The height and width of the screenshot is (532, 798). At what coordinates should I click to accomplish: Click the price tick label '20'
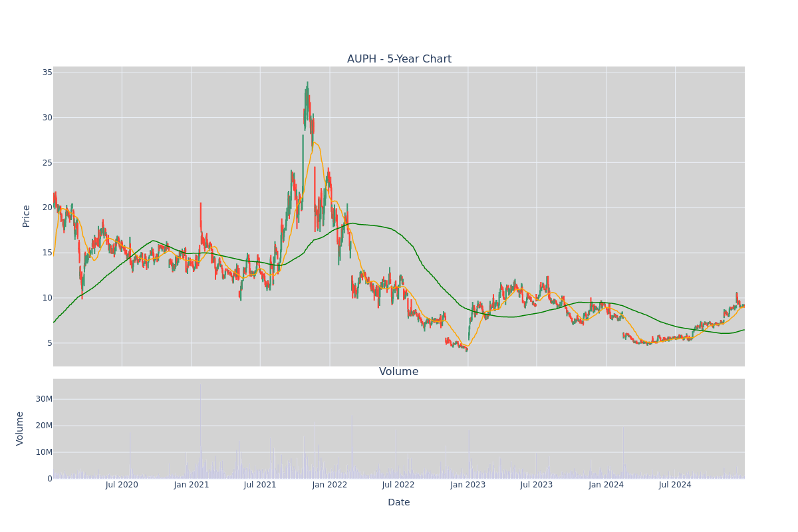[x=48, y=207]
